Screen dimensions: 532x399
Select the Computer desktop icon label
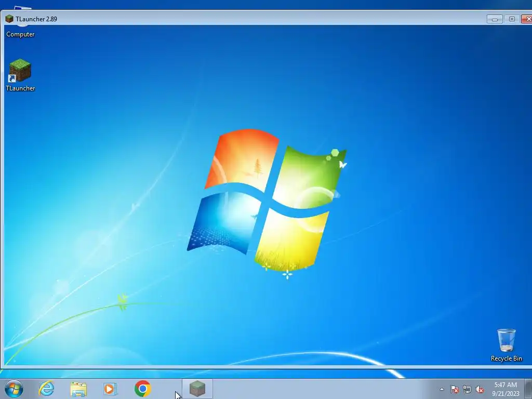click(x=20, y=34)
